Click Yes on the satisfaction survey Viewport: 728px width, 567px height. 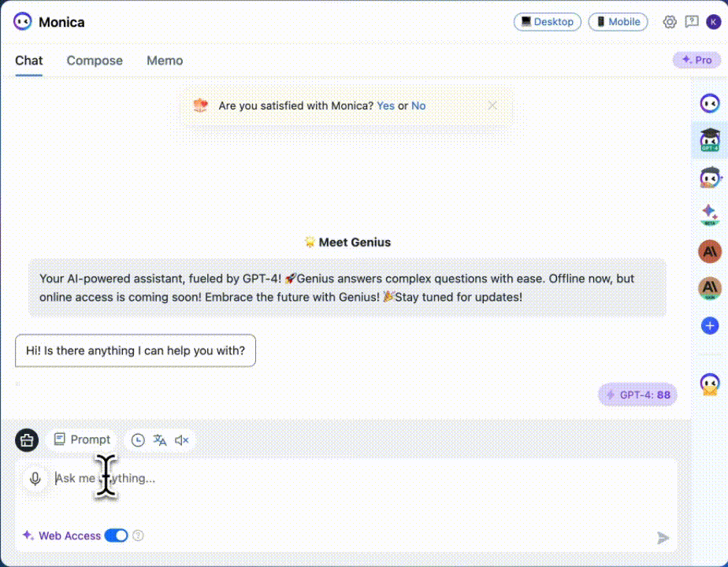tap(385, 105)
